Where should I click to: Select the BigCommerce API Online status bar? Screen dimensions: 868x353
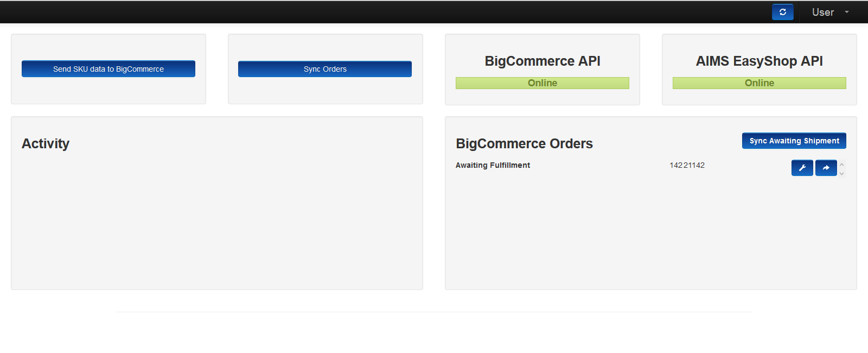coord(542,83)
